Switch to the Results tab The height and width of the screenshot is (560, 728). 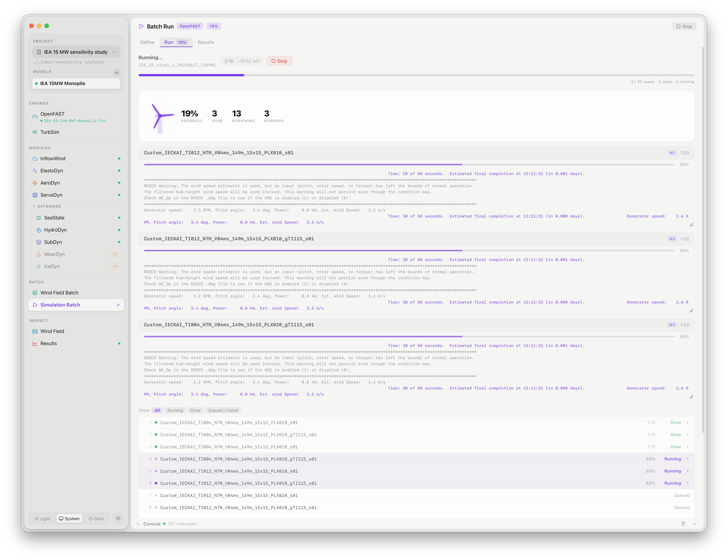tap(206, 42)
